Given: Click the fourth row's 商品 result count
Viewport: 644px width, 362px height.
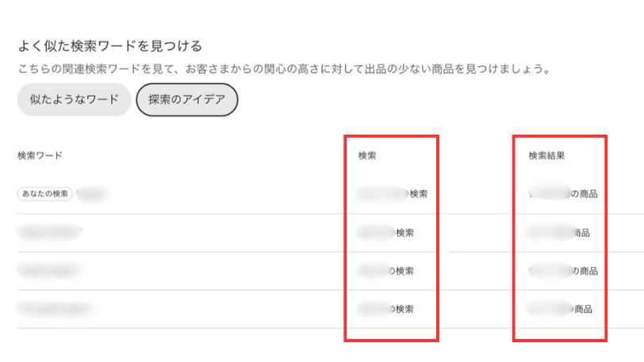Looking at the screenshot, I should point(561,309).
